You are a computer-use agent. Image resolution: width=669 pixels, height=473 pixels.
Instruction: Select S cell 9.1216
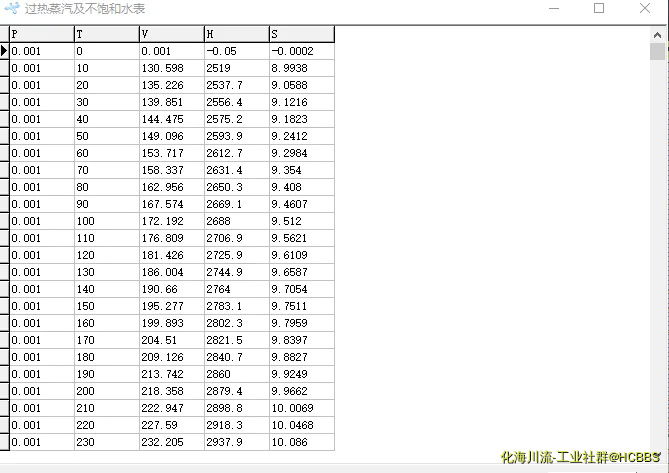point(302,102)
